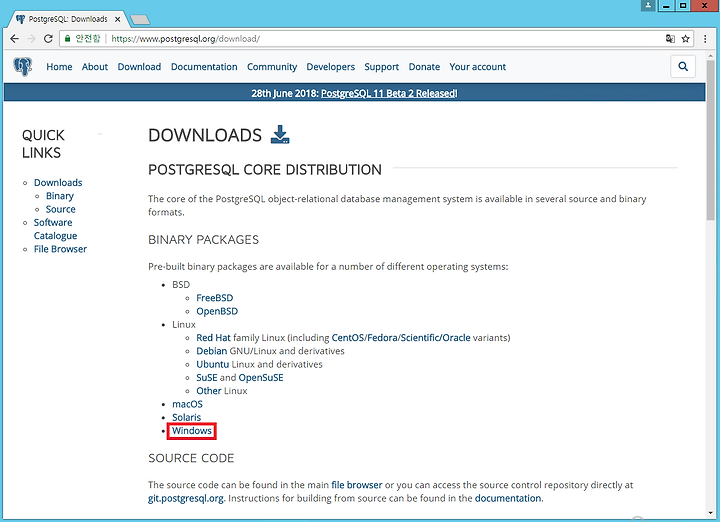Open the Oracle link
The height and width of the screenshot is (522, 720).
click(x=456, y=338)
